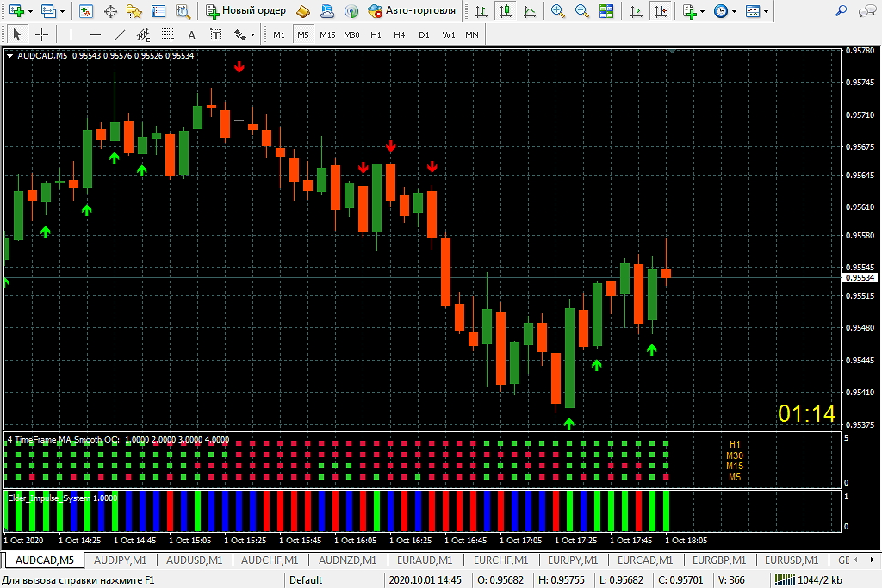Open the Navigator favorites folder icon
The width and height of the screenshot is (882, 588).
tap(134, 10)
